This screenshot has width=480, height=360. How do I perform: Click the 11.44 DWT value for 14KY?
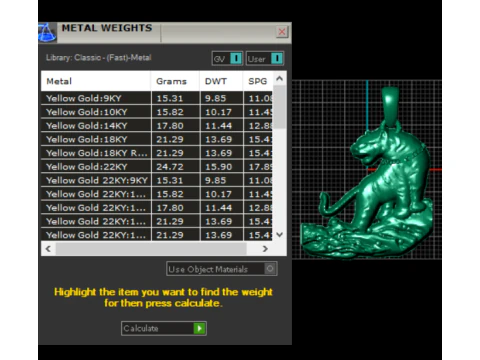[x=218, y=126]
